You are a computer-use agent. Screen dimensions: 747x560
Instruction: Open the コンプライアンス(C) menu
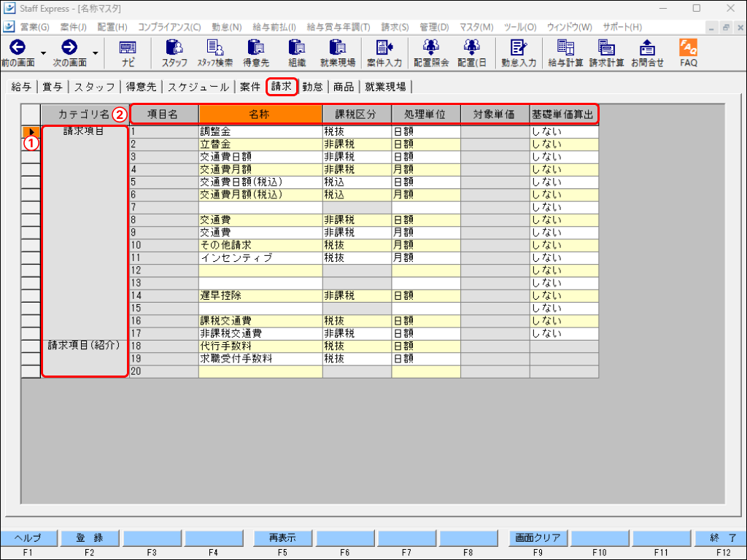pyautogui.click(x=169, y=27)
